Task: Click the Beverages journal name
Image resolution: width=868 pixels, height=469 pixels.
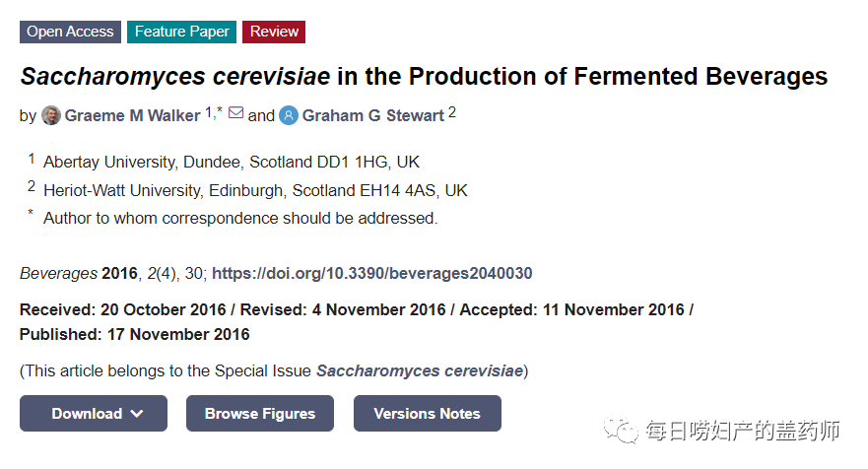Action: [58, 273]
